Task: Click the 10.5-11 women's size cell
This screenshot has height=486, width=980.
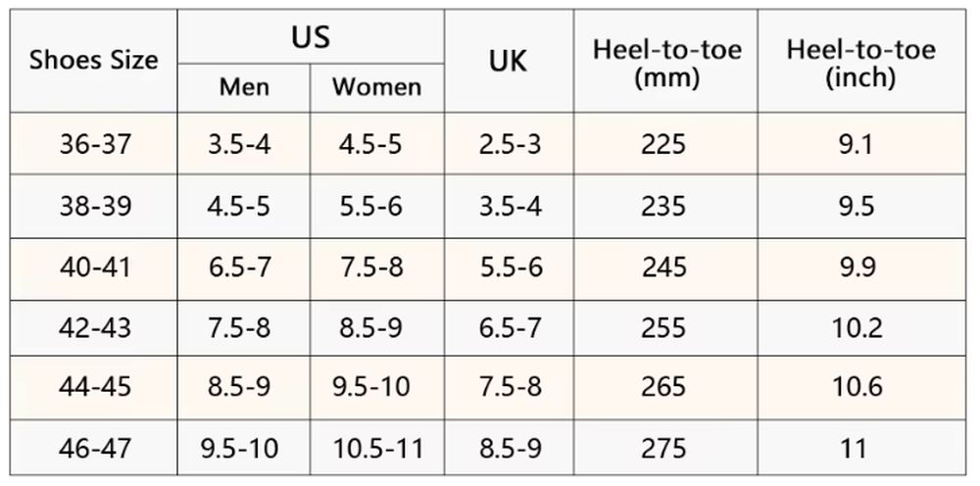Action: 377,447
